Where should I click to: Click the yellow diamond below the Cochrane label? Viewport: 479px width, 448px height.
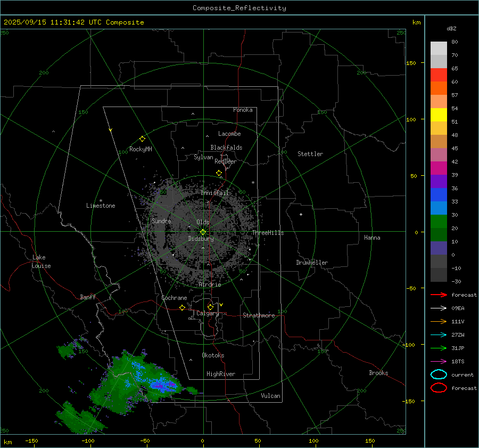click(x=183, y=308)
